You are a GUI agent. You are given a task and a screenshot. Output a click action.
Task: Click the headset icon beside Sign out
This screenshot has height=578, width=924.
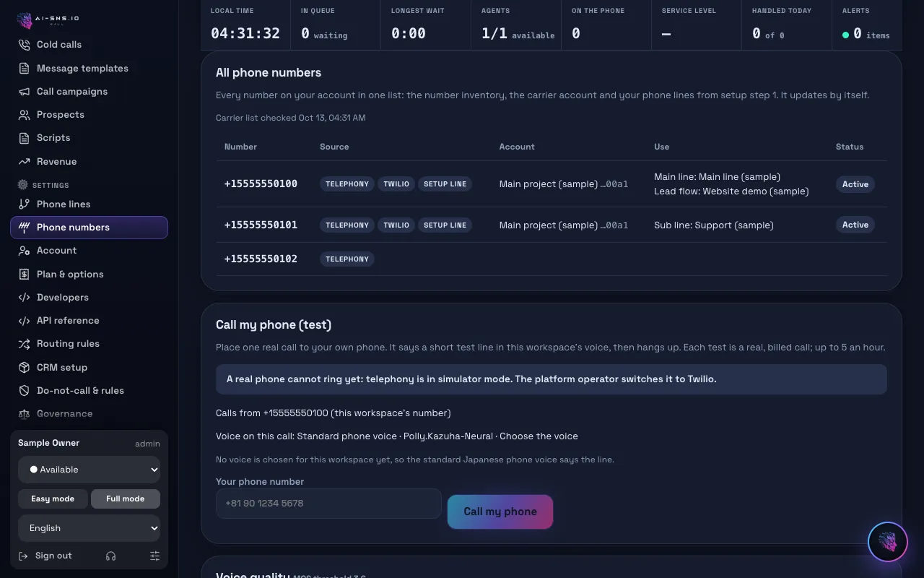click(x=110, y=556)
